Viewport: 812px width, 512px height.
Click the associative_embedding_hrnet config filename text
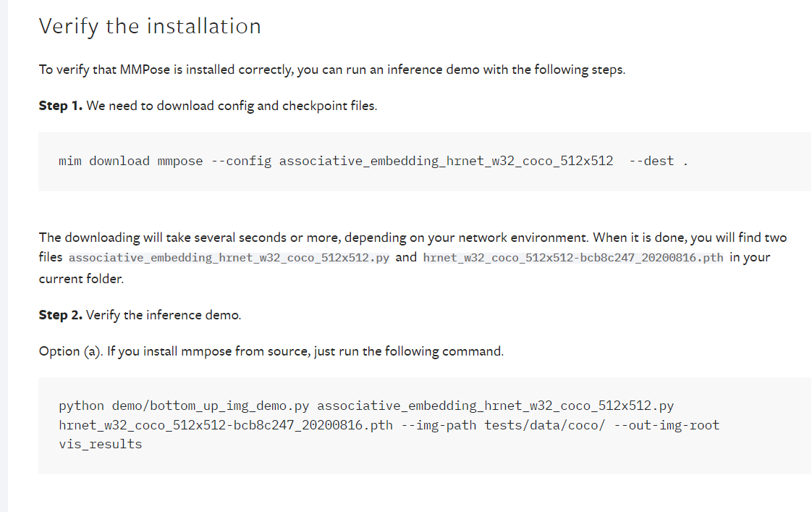[227, 257]
